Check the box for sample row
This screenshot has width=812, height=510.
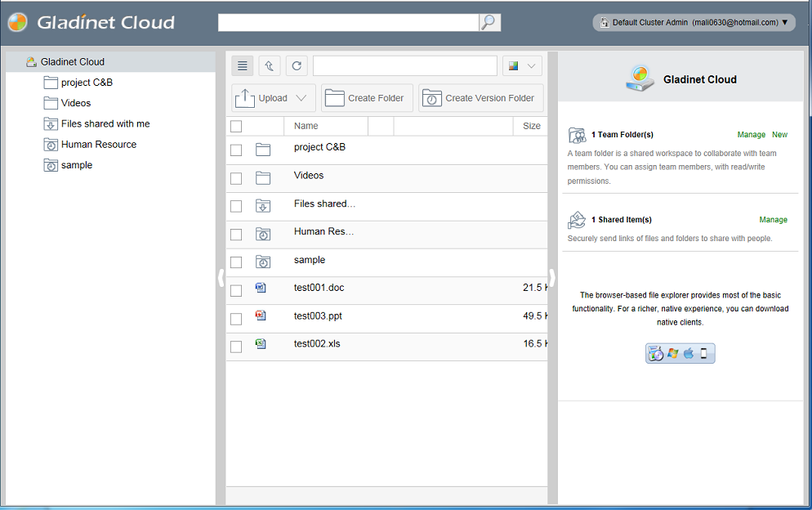point(236,262)
